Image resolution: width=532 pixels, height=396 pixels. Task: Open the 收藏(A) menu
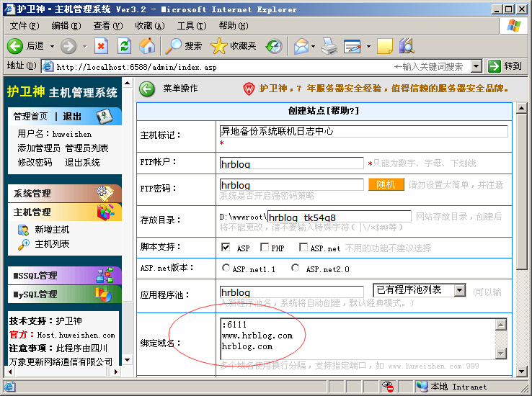point(150,26)
